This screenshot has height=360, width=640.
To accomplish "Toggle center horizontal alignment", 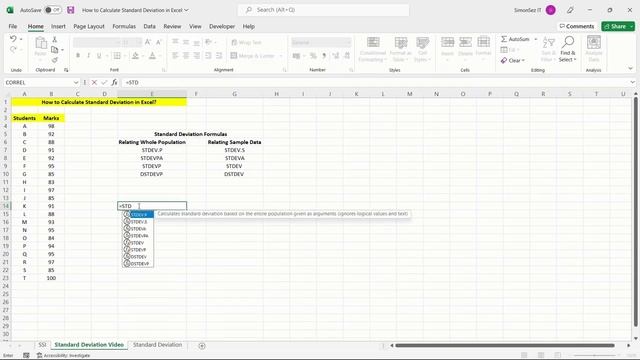I will click(186, 56).
